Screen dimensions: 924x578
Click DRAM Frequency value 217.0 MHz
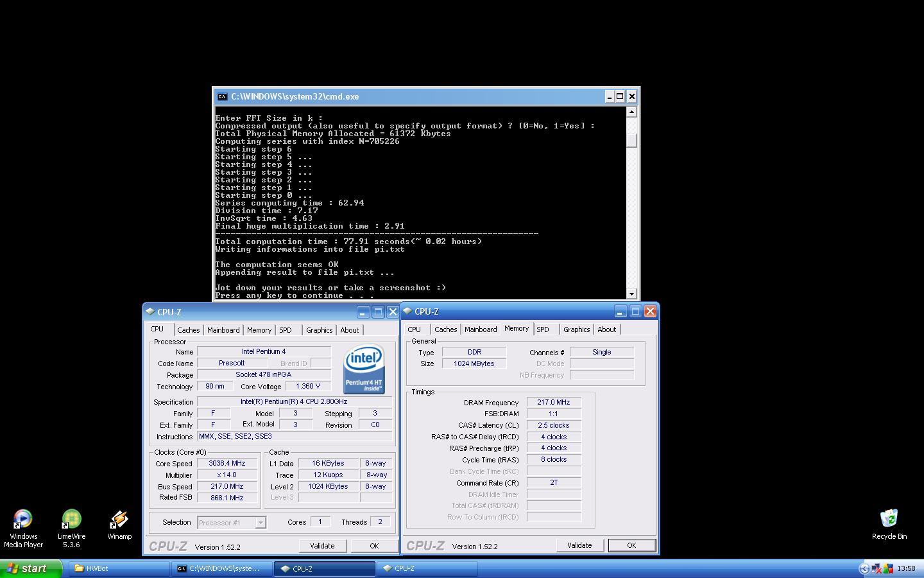tap(554, 403)
